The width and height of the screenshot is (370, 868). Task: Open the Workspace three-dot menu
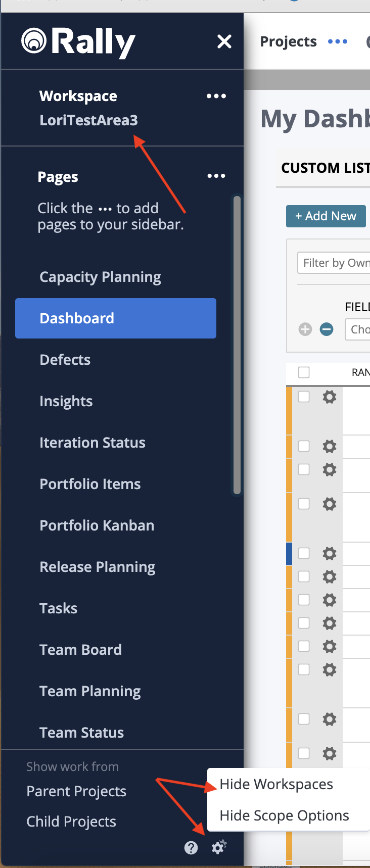(x=216, y=96)
